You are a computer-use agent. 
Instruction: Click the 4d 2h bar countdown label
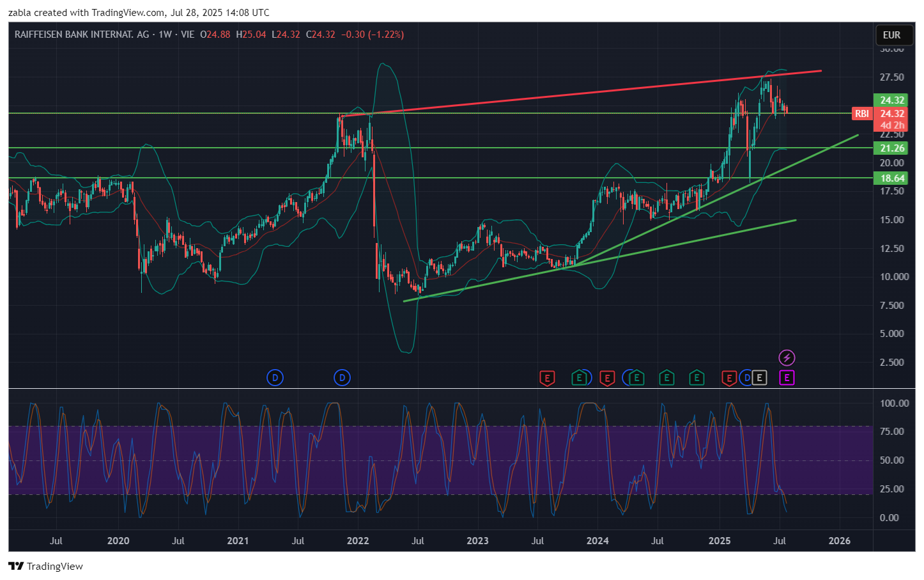tap(891, 125)
